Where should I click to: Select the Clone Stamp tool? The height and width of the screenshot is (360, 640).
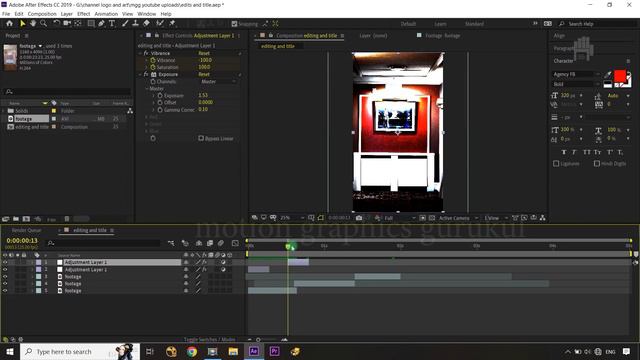click(136, 24)
